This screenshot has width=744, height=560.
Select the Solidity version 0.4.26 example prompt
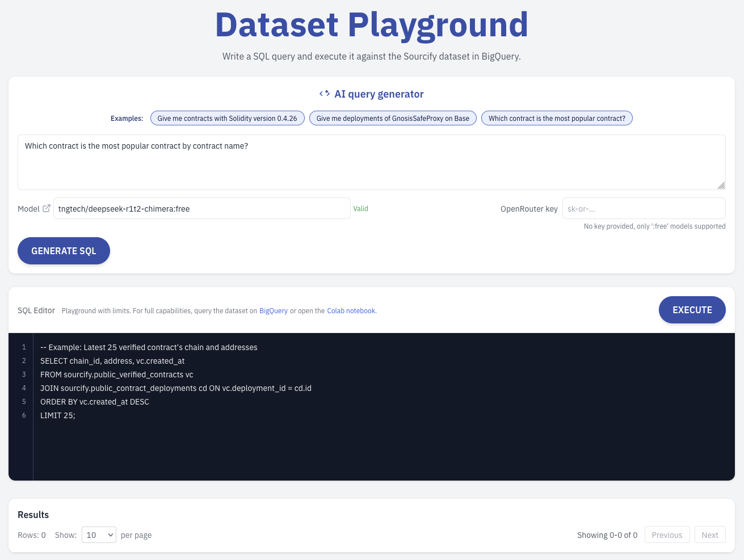(x=227, y=118)
